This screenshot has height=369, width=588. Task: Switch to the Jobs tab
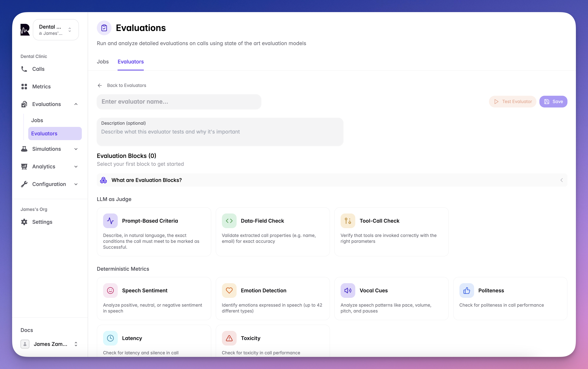pos(103,62)
